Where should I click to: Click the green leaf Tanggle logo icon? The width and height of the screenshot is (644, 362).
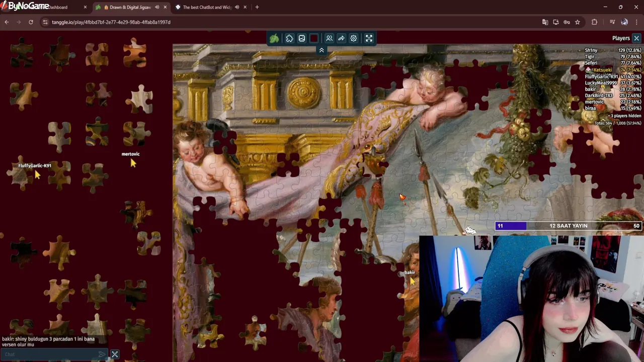(x=274, y=38)
